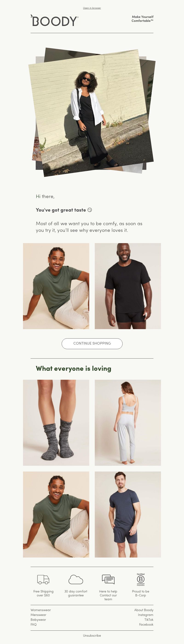Click the Certified B Corporation badge

(x=141, y=580)
